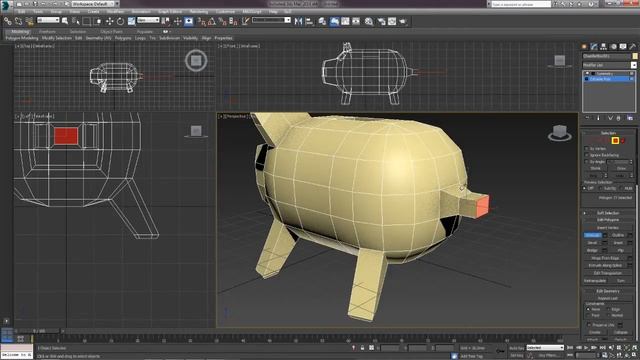This screenshot has width=640, height=360.
Task: Collapse the Selection rollout header
Action: point(608,133)
